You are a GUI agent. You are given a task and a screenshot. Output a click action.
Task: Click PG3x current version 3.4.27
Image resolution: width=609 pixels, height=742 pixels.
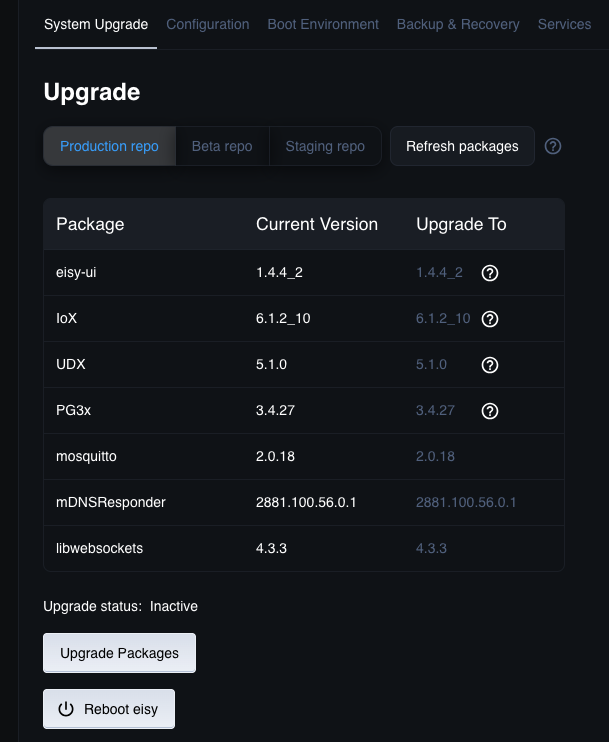(x=275, y=410)
